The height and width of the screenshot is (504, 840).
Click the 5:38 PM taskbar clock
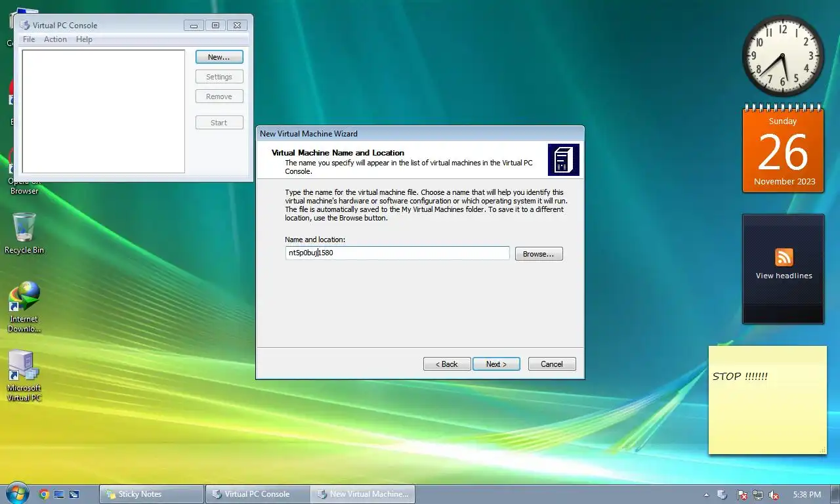pos(807,495)
